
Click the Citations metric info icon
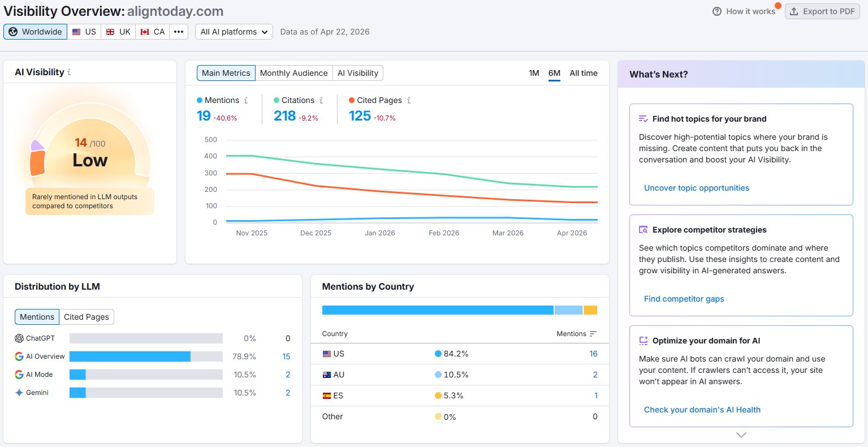pyautogui.click(x=321, y=100)
